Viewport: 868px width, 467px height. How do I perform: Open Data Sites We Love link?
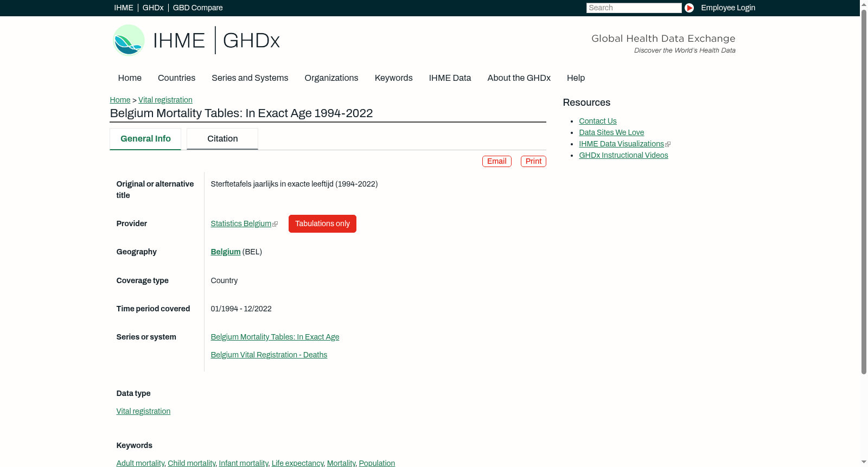[x=611, y=132]
